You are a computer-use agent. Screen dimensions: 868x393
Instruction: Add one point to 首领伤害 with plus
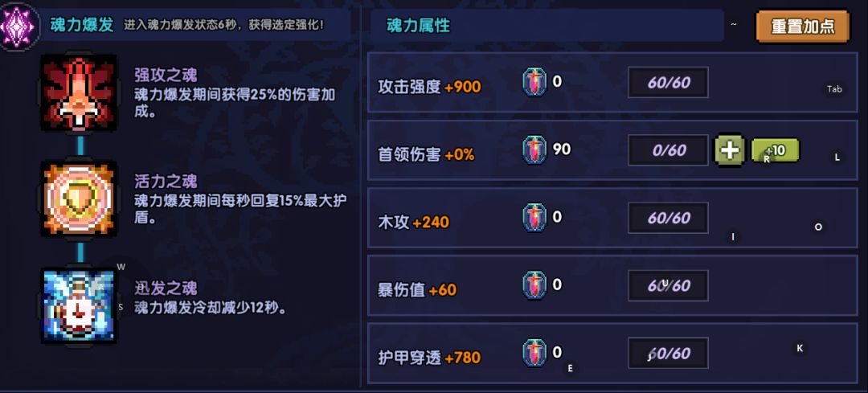pos(730,150)
